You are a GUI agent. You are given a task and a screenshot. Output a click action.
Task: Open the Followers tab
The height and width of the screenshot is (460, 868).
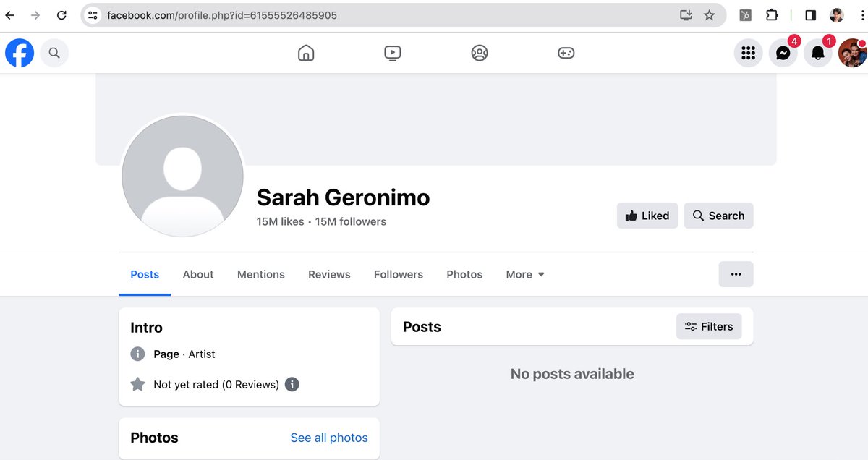coord(399,274)
